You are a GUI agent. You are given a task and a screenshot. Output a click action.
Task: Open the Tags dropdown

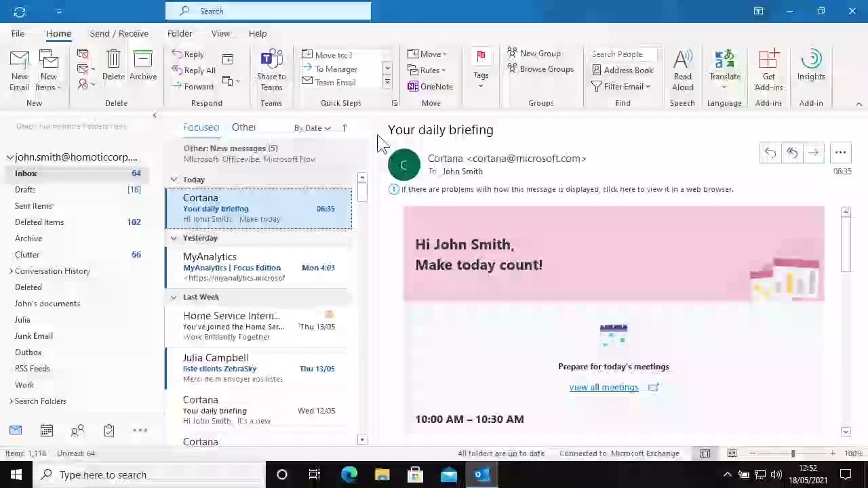(x=481, y=70)
